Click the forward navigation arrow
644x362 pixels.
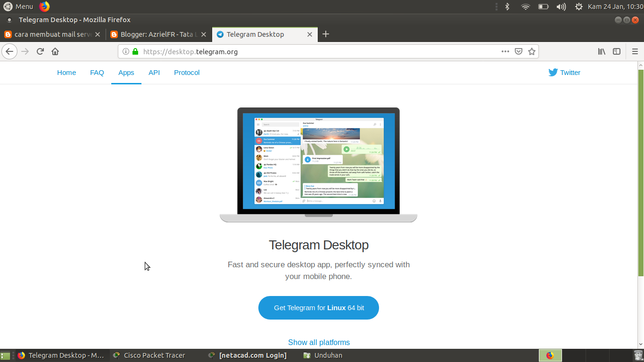click(25, 51)
